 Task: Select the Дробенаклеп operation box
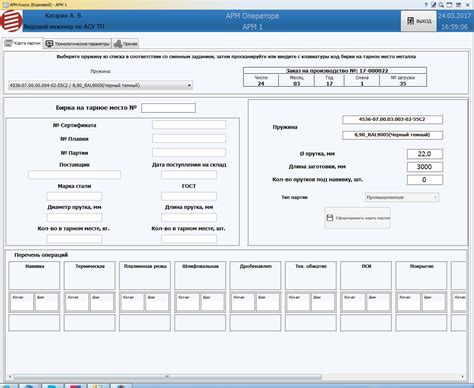pos(256,275)
